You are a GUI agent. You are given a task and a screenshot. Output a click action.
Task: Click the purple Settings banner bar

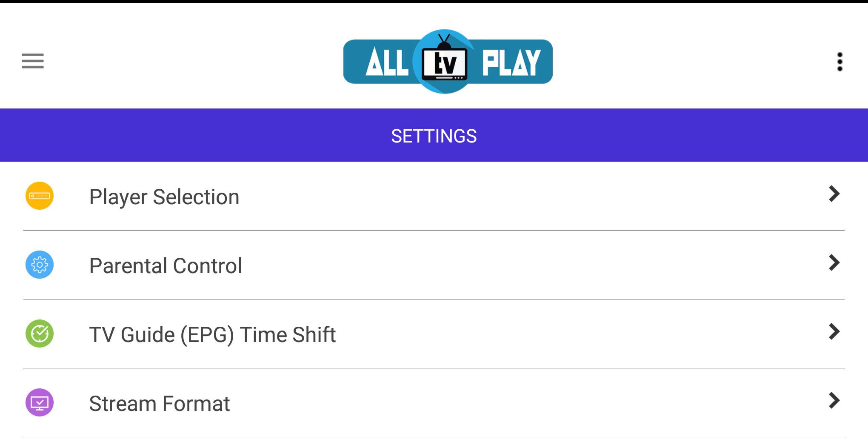pyautogui.click(x=434, y=135)
